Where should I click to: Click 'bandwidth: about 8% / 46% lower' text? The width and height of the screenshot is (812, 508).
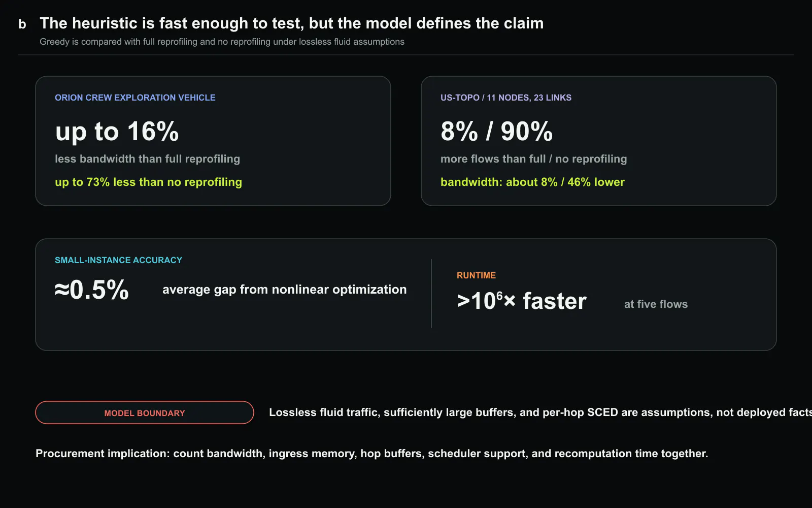pyautogui.click(x=532, y=182)
